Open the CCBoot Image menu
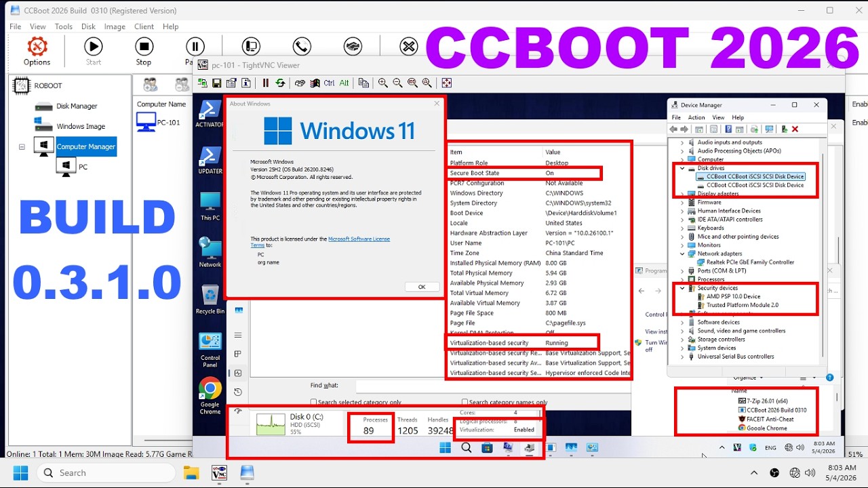The height and width of the screenshot is (488, 868). [x=115, y=26]
